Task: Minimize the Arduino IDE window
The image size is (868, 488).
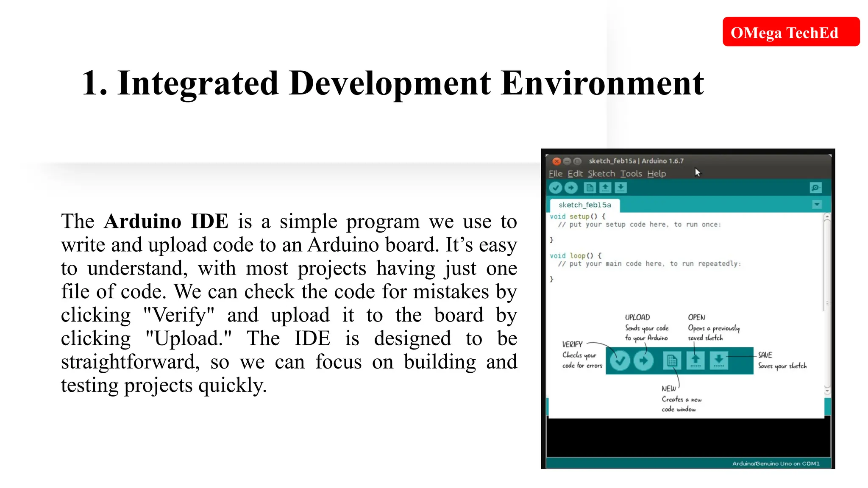Action: pyautogui.click(x=567, y=161)
